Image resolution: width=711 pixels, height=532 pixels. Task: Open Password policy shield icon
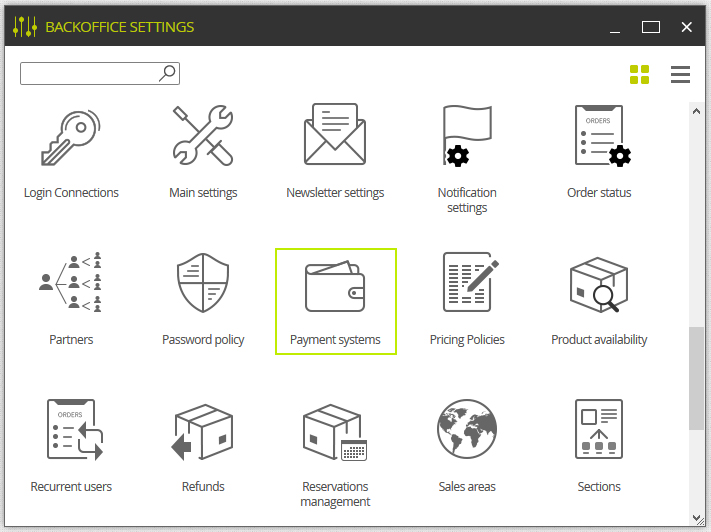(x=203, y=283)
